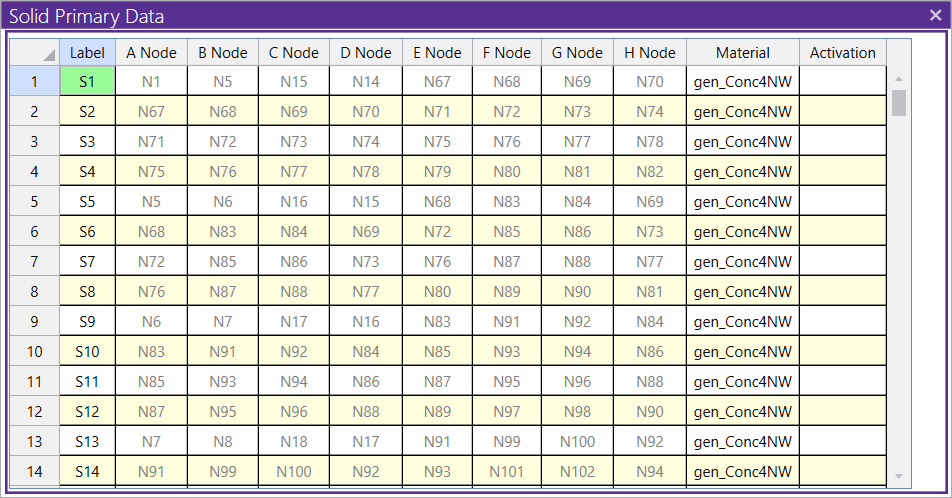Viewport: 952px width, 498px height.
Task: Select the Label column header
Action: (x=87, y=53)
